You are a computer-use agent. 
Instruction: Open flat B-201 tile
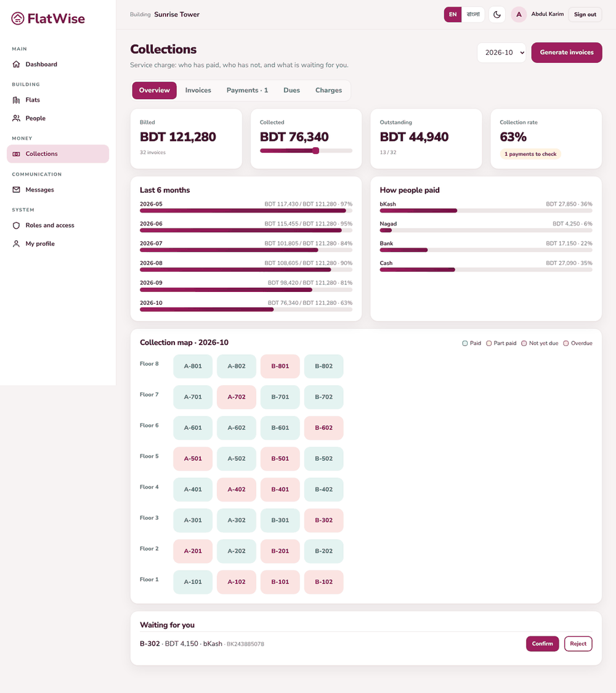pyautogui.click(x=280, y=551)
